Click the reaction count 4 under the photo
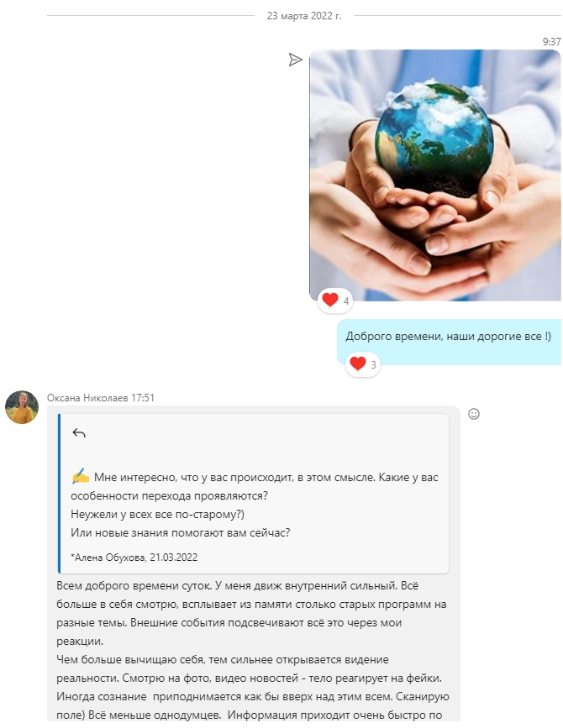 (346, 301)
